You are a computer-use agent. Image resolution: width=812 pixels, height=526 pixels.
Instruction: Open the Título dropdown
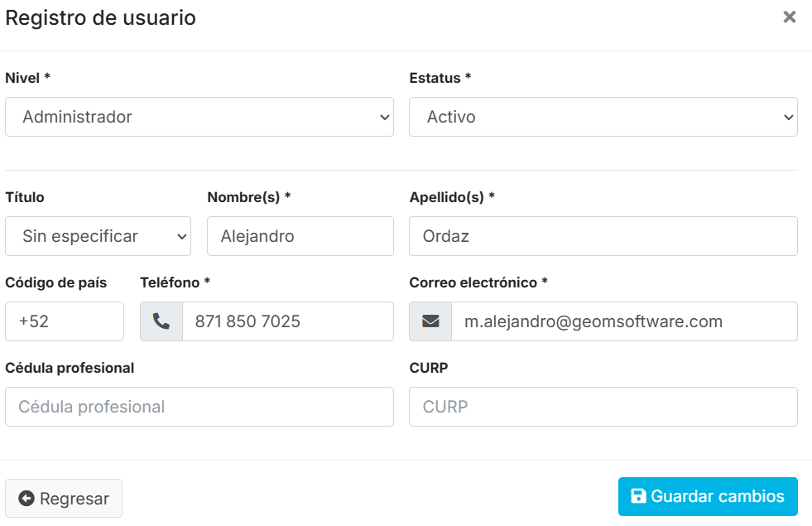(x=98, y=236)
